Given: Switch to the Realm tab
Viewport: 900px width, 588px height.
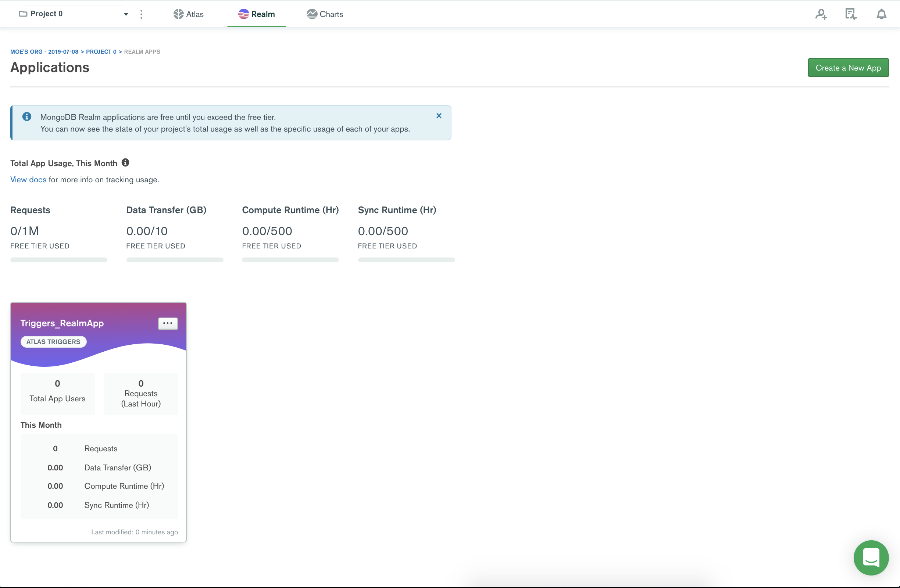Looking at the screenshot, I should 256,14.
